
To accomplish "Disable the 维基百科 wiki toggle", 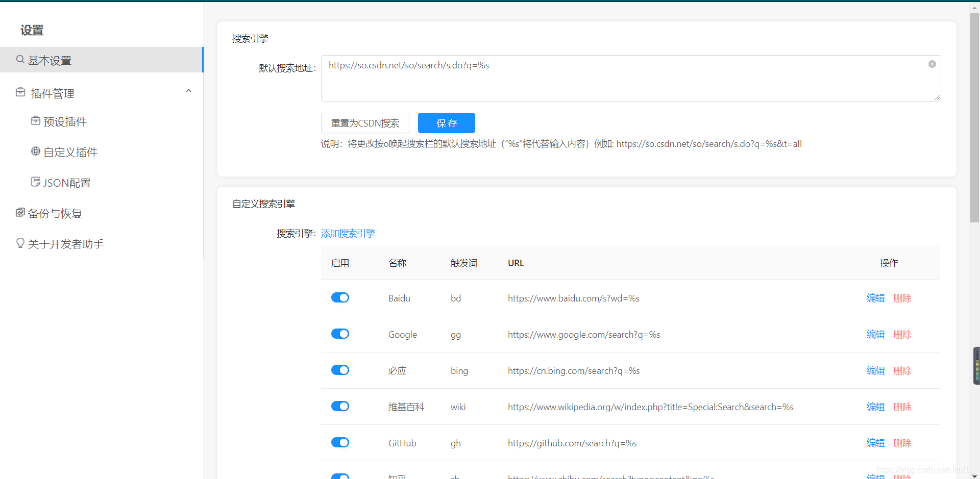I will pyautogui.click(x=340, y=406).
